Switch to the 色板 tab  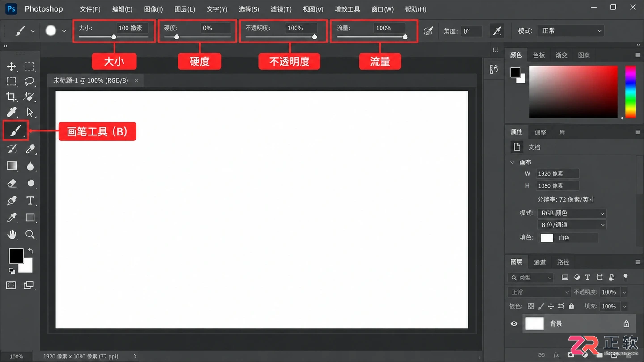[x=539, y=55]
